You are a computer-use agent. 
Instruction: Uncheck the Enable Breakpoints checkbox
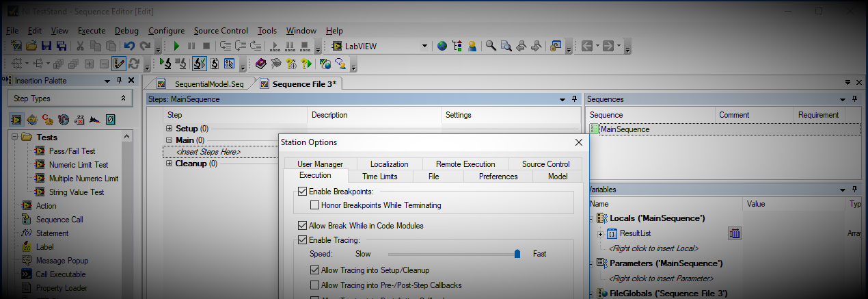pos(303,192)
